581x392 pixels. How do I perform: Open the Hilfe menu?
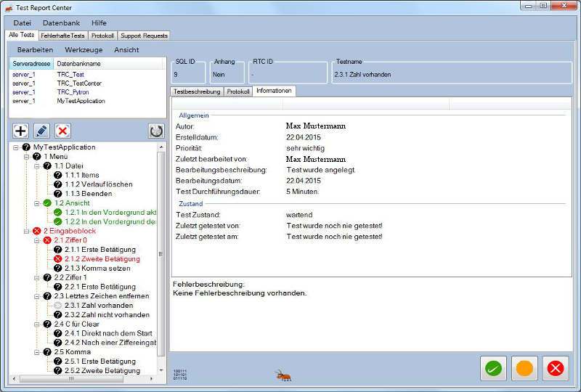pyautogui.click(x=99, y=23)
